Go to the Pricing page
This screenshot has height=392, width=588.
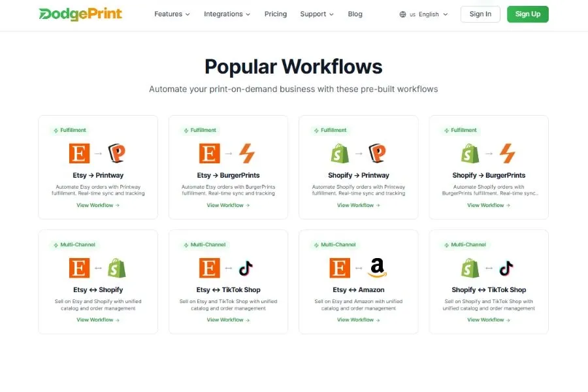coord(276,14)
